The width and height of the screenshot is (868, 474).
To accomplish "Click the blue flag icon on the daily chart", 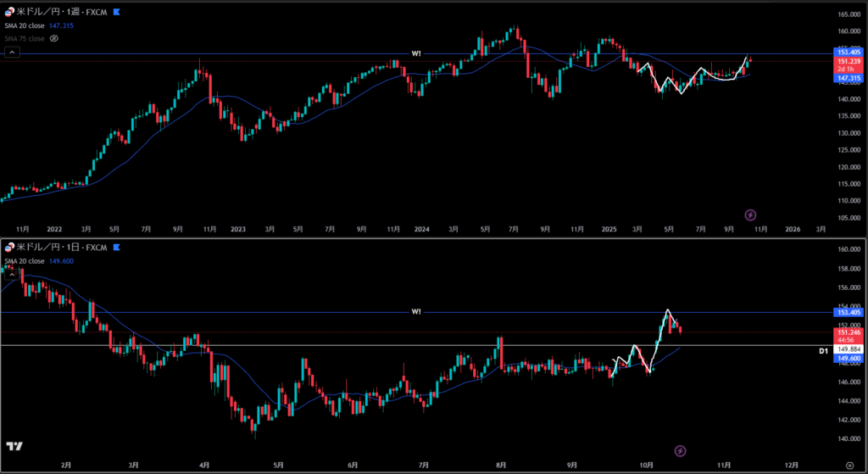I will [116, 248].
